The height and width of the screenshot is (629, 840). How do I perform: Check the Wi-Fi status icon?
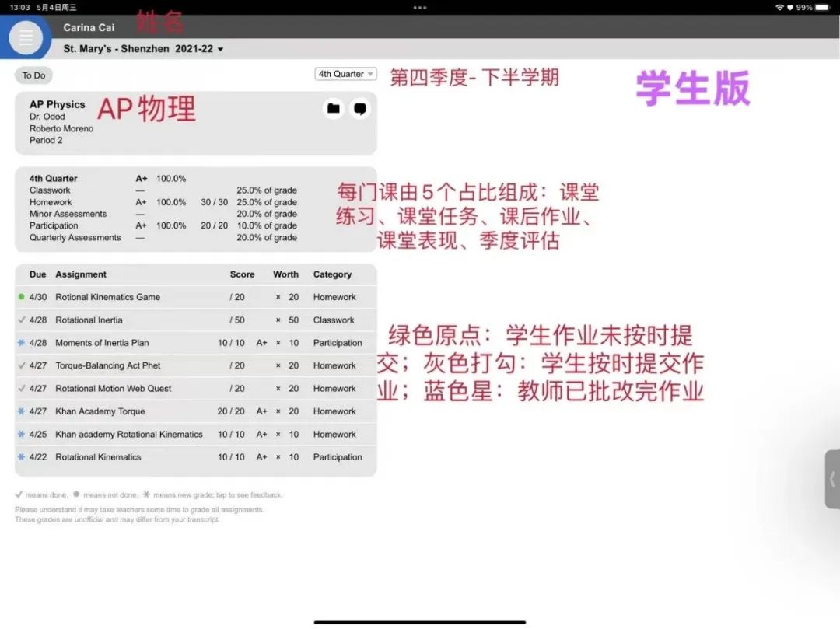(x=779, y=8)
